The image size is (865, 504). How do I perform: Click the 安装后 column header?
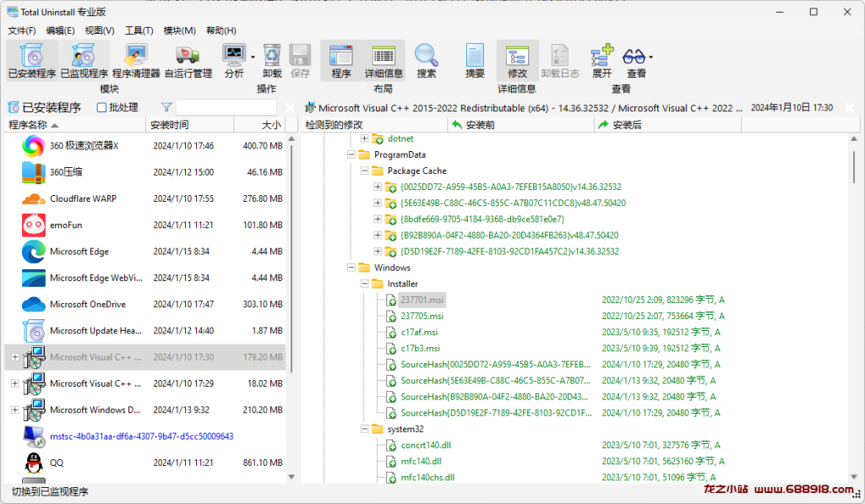(x=668, y=125)
